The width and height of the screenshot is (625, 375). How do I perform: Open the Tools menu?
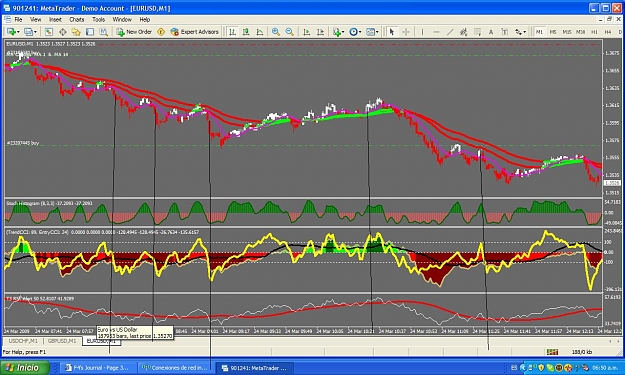(98, 20)
